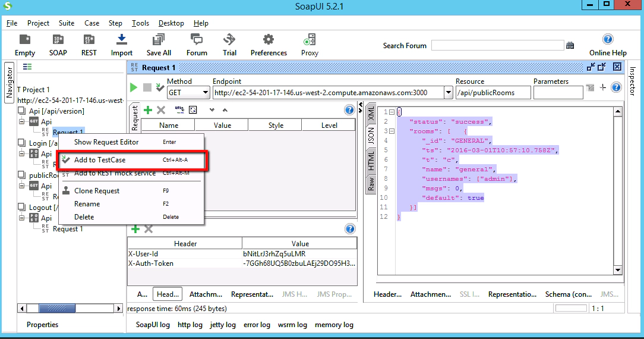
Task: Add a request parameter with green plus
Action: click(x=148, y=109)
